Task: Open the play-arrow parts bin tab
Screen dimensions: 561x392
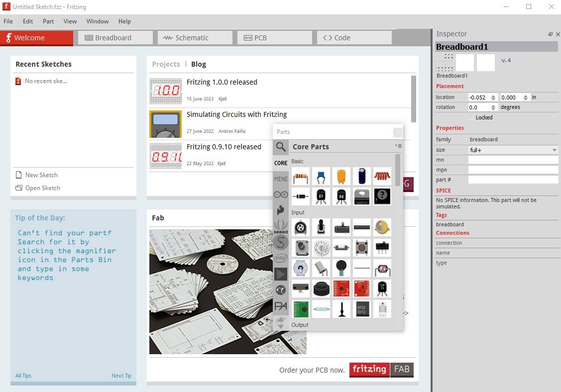Action: (281, 274)
